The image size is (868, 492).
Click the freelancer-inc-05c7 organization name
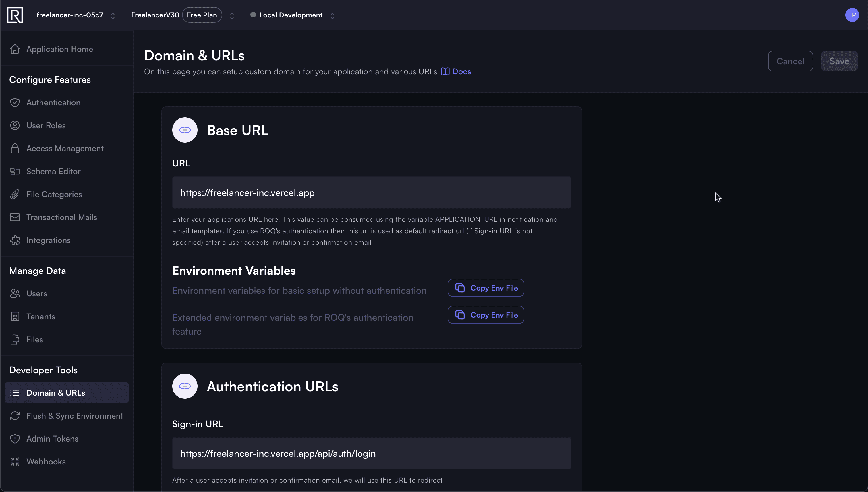pyautogui.click(x=70, y=15)
